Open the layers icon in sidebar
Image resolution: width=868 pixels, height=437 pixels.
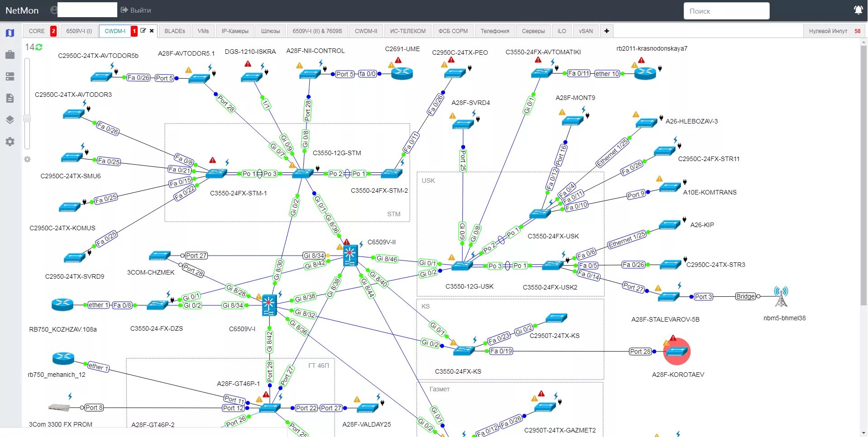click(10, 120)
